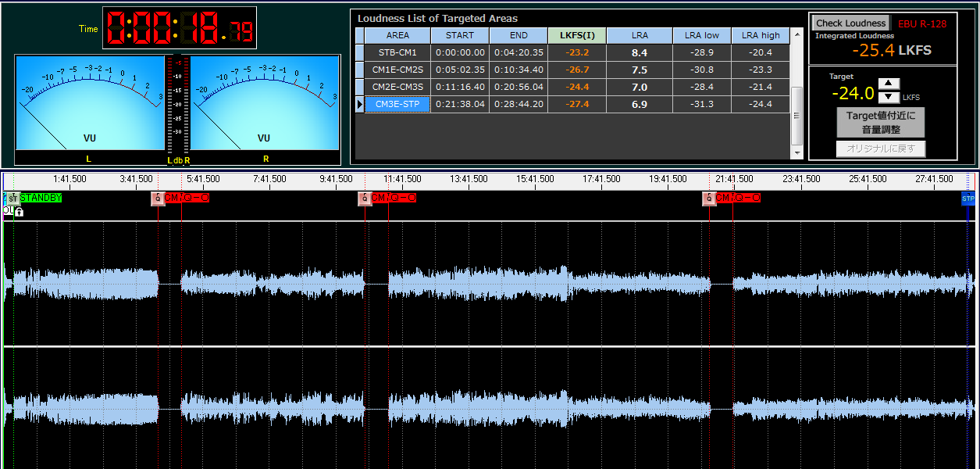Image resolution: width=980 pixels, height=469 pixels.
Task: Click the red time counter display
Action: point(180,28)
